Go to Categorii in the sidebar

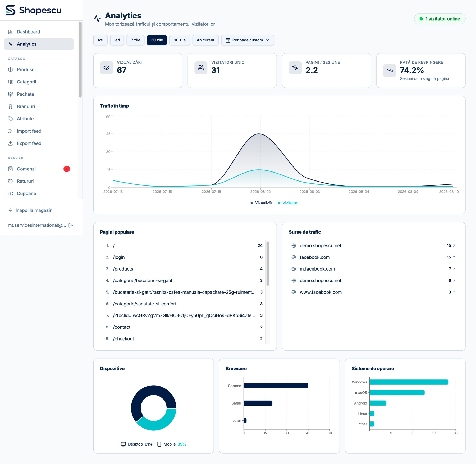39,82
